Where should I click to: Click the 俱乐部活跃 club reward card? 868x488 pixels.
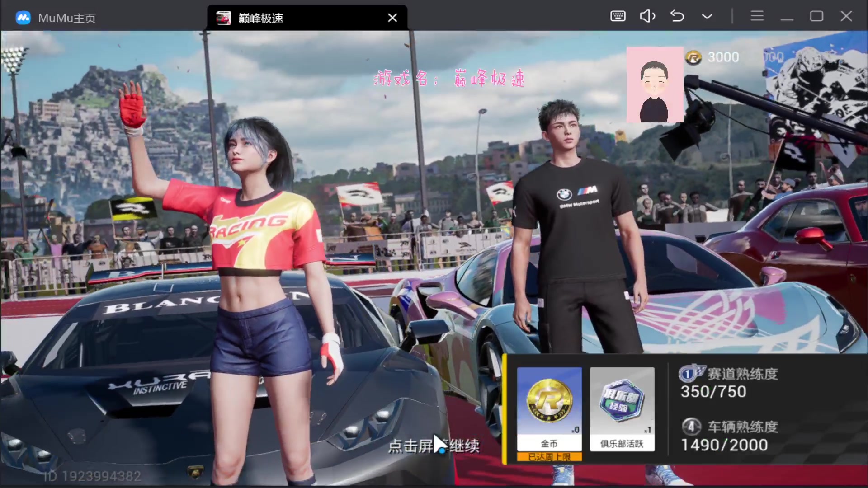coord(622,409)
